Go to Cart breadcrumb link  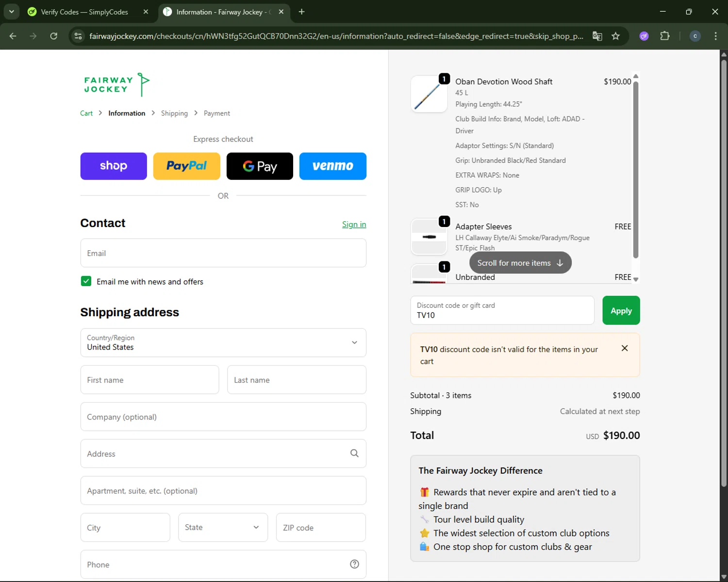86,113
